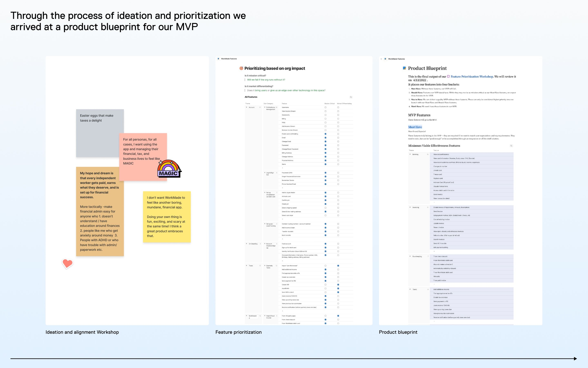This screenshot has width=588, height=368.
Task: Click the Users receive 1040-ES feature
Action: click(289, 296)
